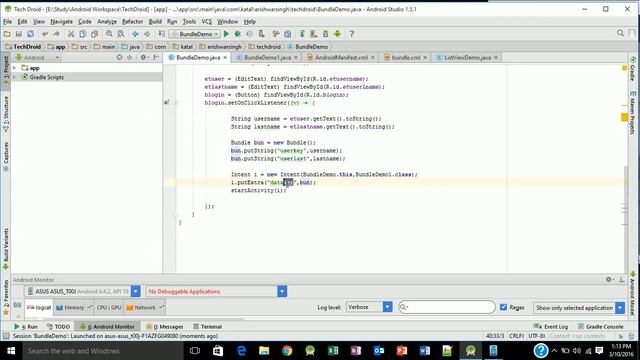This screenshot has height=360, width=640.
Task: Click the Attach debugger icon in toolbar
Action: (x=261, y=34)
